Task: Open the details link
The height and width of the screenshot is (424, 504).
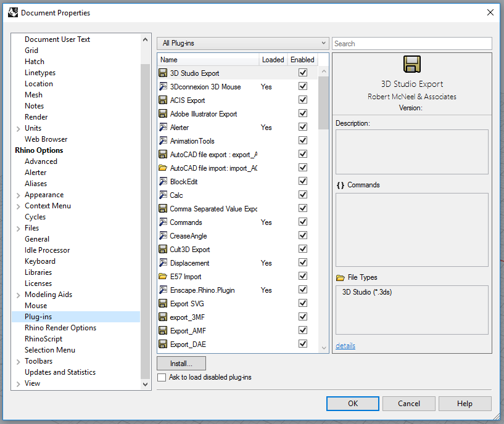Action: point(345,346)
